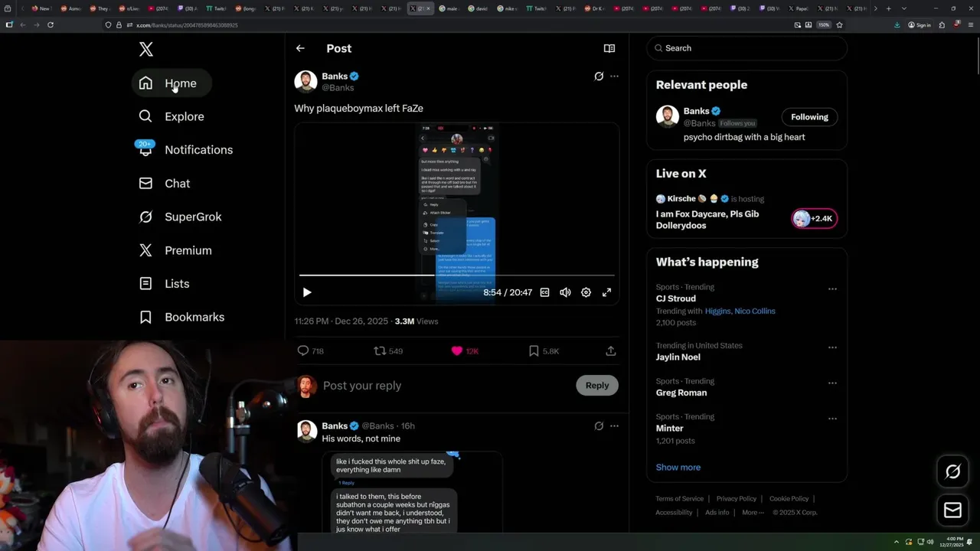Unlike the post with 12K likes
980x551 pixels.
pos(465,351)
